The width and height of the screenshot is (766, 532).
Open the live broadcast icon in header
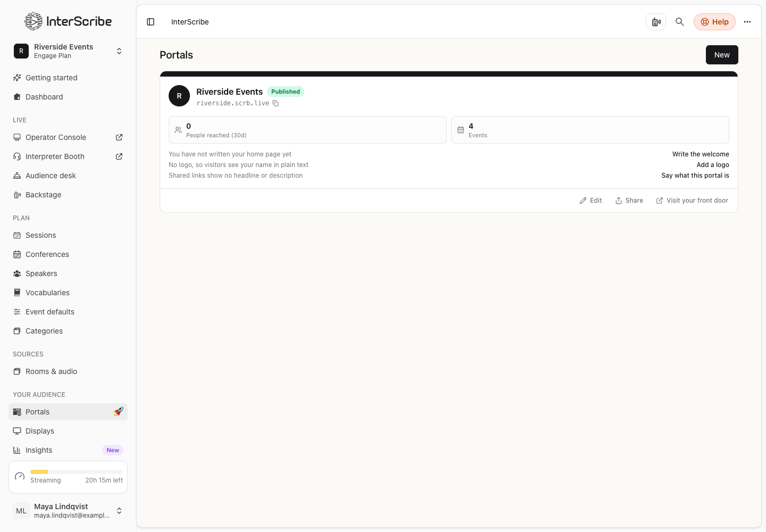click(x=656, y=22)
